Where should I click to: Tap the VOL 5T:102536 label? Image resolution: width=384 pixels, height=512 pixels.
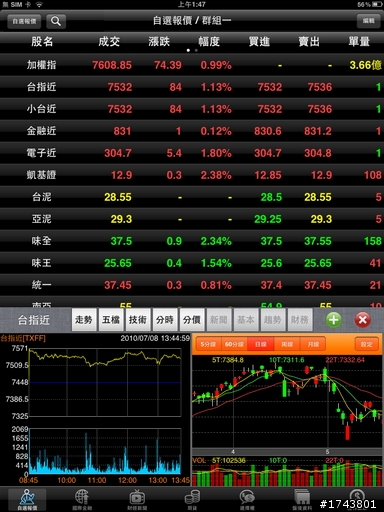coord(219,460)
